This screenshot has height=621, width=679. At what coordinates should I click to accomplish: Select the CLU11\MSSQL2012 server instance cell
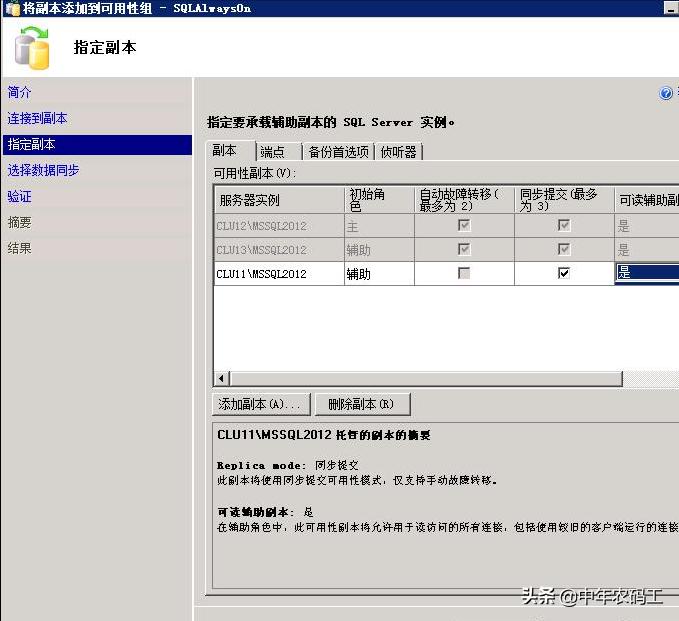pyautogui.click(x=279, y=273)
